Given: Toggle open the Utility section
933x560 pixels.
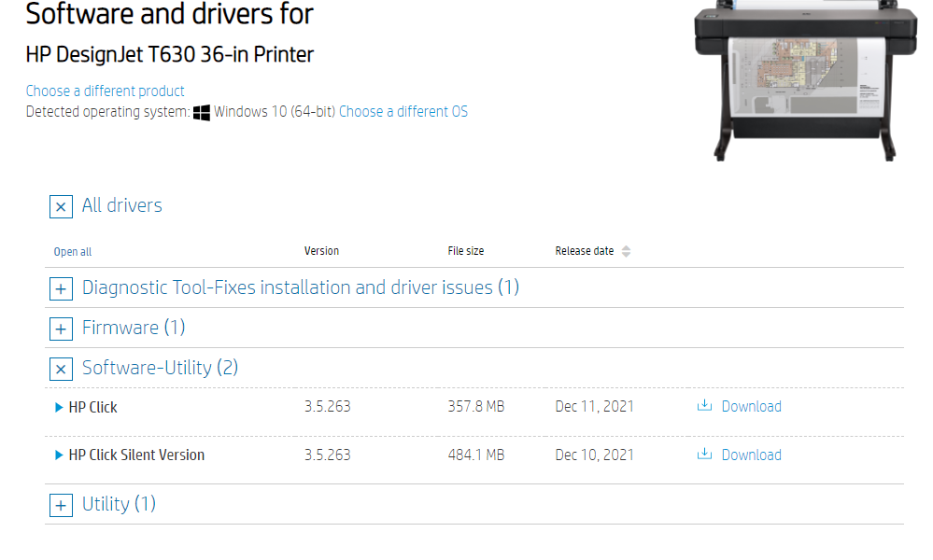Looking at the screenshot, I should click(61, 504).
